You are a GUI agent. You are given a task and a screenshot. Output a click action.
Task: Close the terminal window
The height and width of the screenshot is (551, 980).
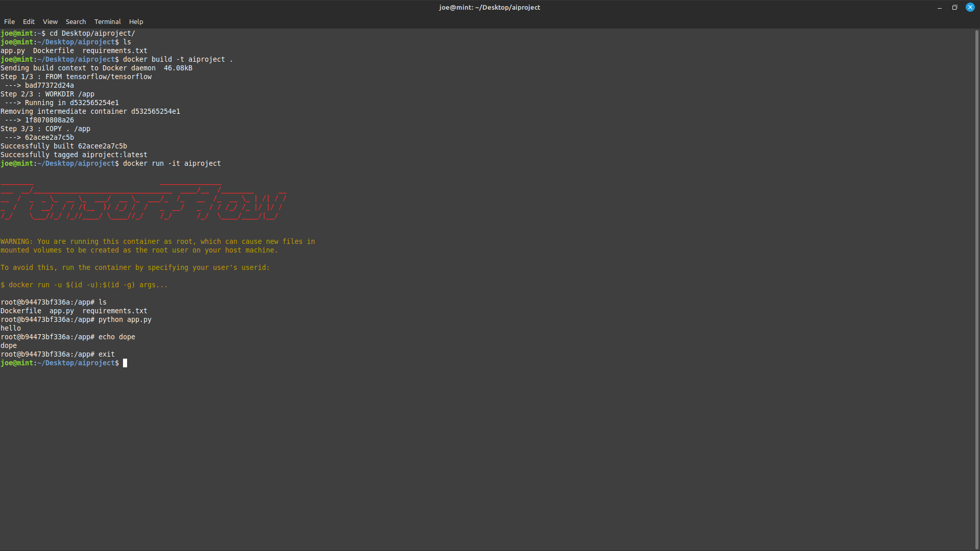tap(970, 7)
